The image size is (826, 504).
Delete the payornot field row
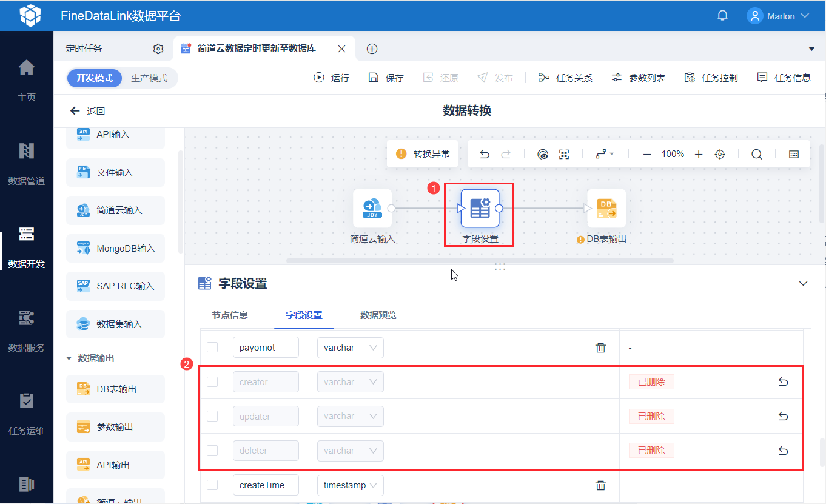[600, 348]
